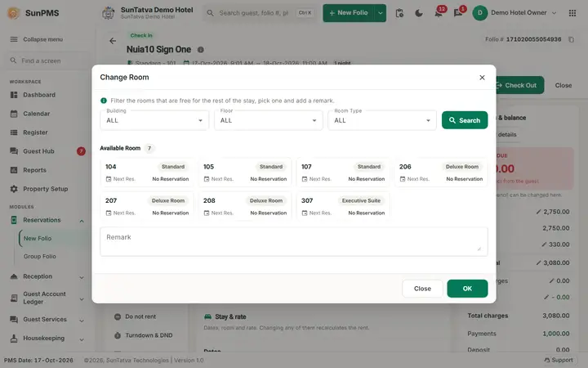588x368 pixels.
Task: Open the Room Type dropdown
Action: (382, 120)
